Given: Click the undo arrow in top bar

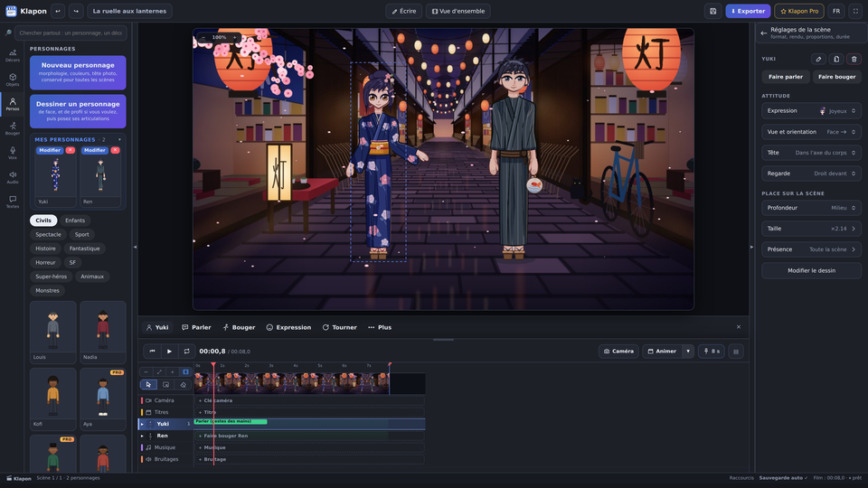Looking at the screenshot, I should pos(58,11).
